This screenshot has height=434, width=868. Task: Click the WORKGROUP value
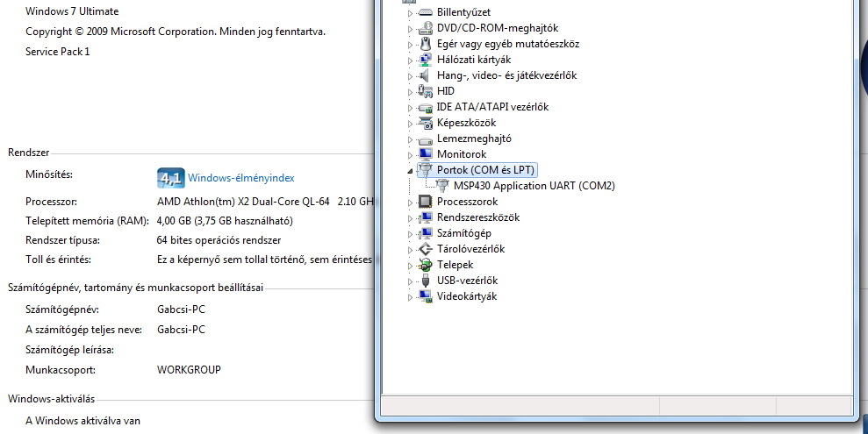pyautogui.click(x=189, y=370)
